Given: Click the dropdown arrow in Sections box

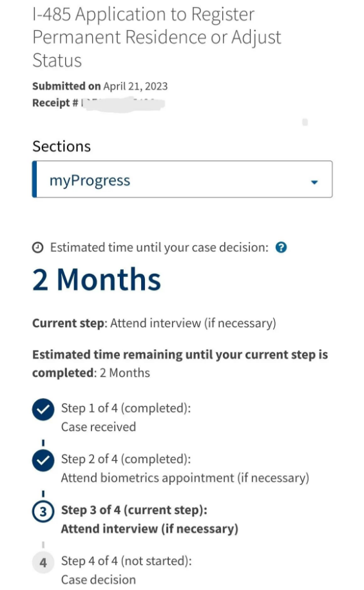Looking at the screenshot, I should [314, 182].
